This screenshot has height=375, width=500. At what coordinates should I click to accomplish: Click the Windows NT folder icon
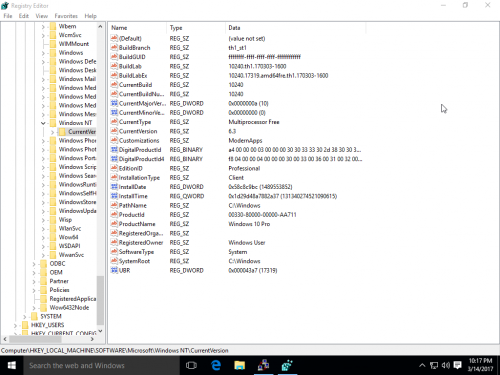click(x=53, y=123)
